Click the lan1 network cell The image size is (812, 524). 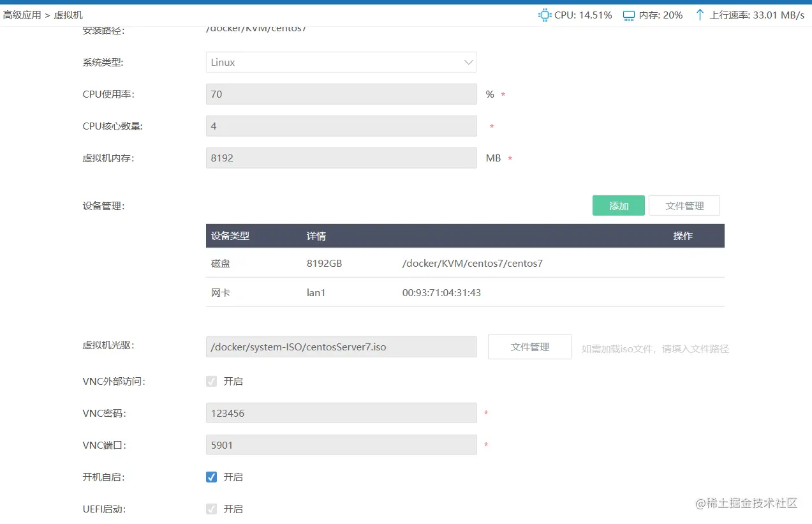[316, 292]
